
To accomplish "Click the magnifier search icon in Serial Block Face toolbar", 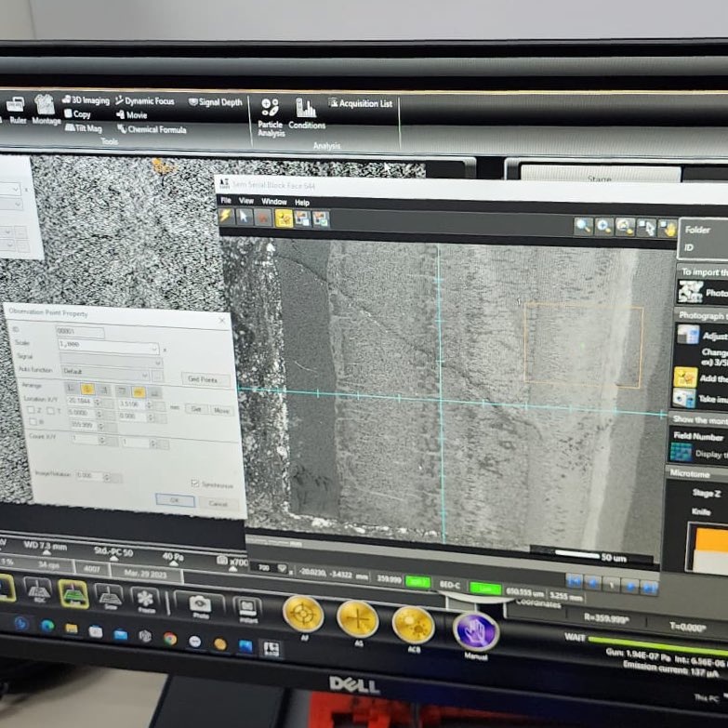I will 582,226.
